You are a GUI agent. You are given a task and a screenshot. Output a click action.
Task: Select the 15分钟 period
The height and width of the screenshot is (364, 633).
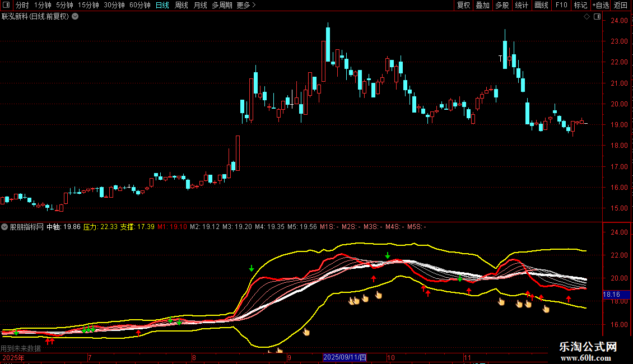pos(89,5)
